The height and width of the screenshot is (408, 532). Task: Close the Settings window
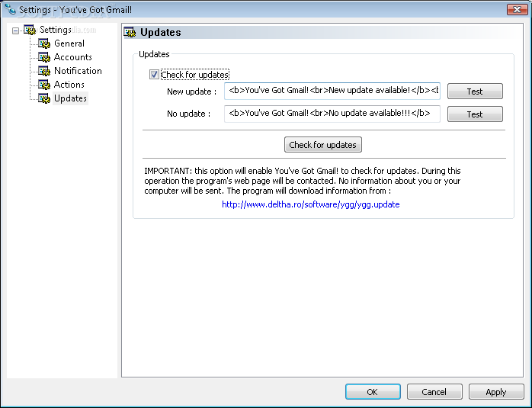[x=518, y=9]
